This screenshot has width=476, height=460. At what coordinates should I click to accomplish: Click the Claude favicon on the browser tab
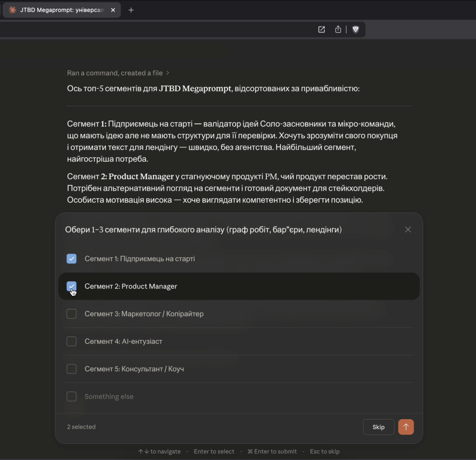tap(12, 9)
